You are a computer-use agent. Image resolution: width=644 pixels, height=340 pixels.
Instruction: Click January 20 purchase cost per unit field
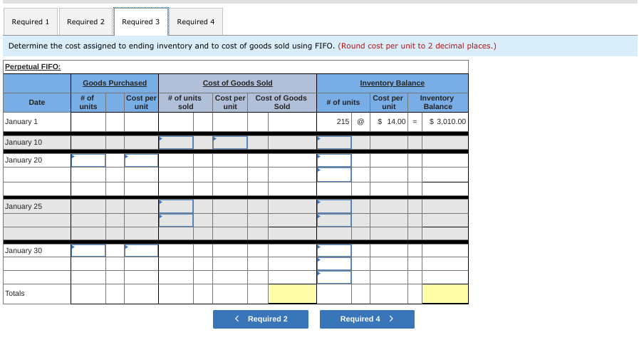(141, 160)
